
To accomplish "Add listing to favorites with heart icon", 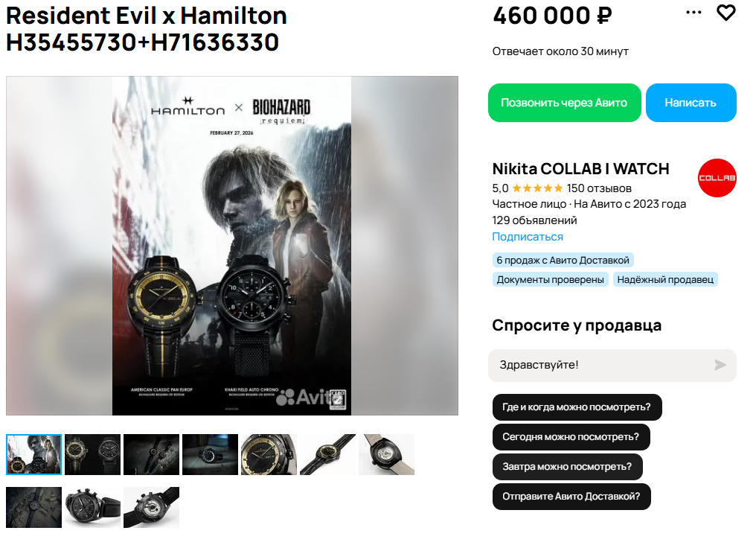I will tap(725, 13).
